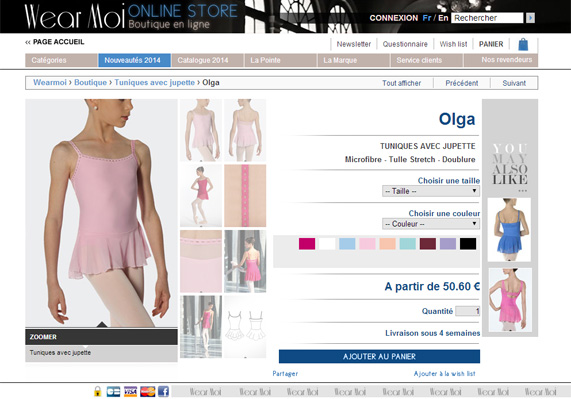Submit search with the arrow button
Viewport: 571px width, 399px height.
point(530,17)
